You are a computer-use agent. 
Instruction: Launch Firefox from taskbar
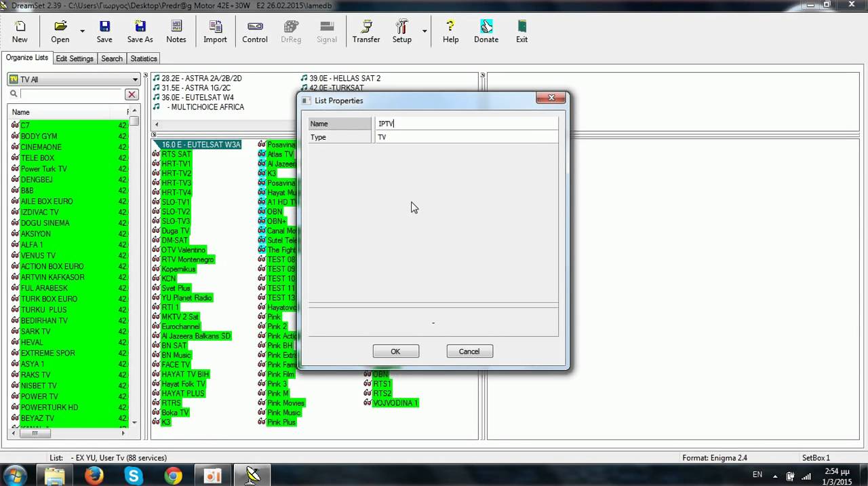94,476
